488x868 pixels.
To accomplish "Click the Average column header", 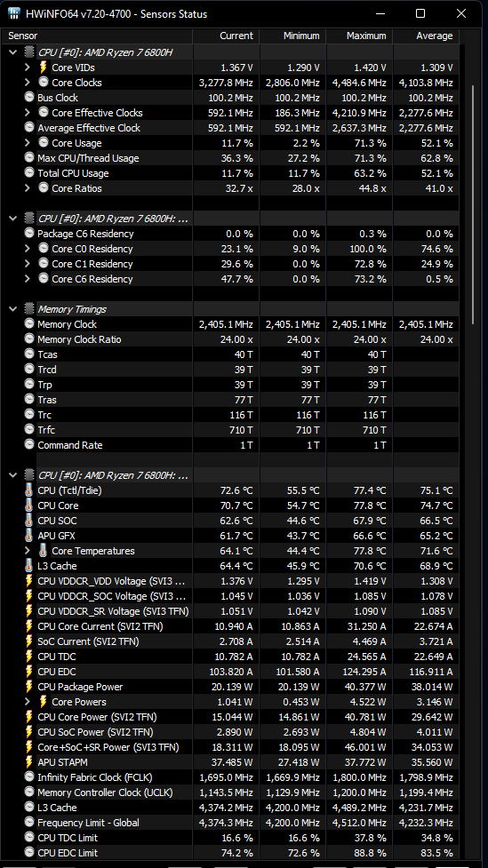I will [x=426, y=36].
